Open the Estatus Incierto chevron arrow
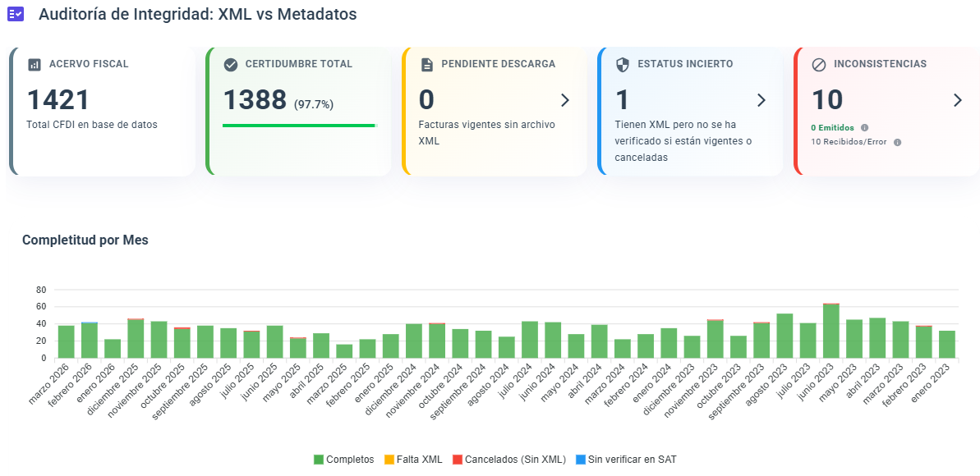The width and height of the screenshot is (980, 476). click(761, 100)
